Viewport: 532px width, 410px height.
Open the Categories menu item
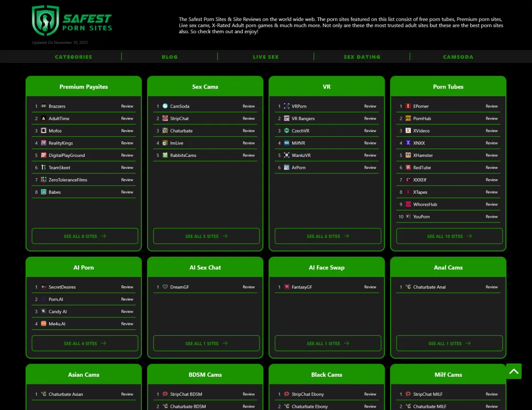point(74,57)
